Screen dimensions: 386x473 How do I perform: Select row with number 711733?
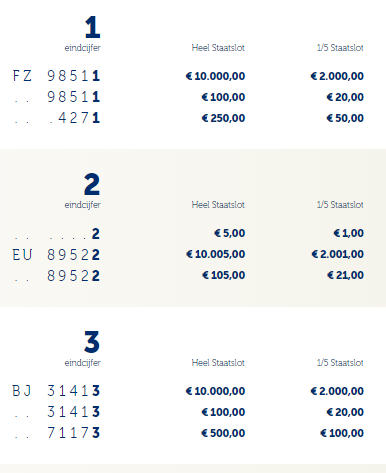click(188, 433)
